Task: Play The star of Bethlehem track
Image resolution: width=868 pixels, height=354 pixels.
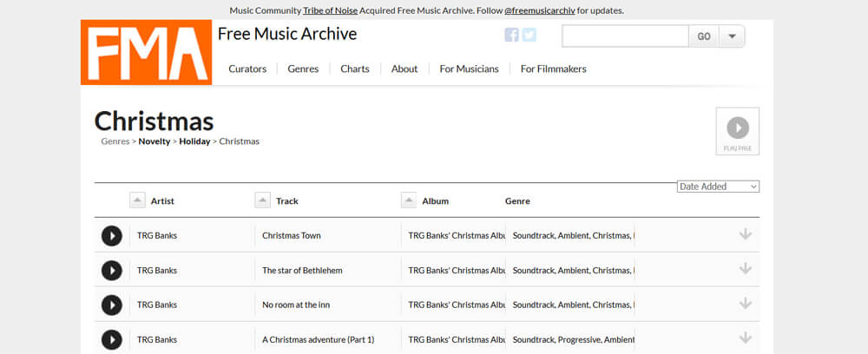Action: pyautogui.click(x=112, y=271)
